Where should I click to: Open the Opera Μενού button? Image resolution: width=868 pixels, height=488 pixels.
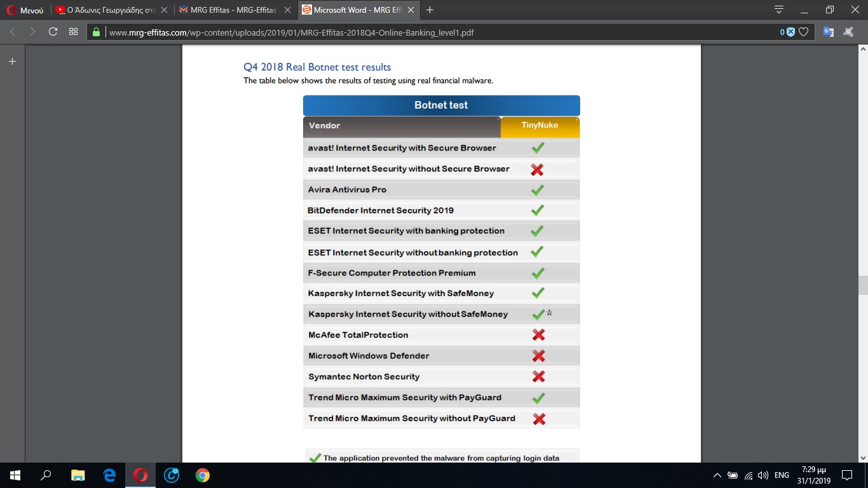pyautogui.click(x=25, y=10)
